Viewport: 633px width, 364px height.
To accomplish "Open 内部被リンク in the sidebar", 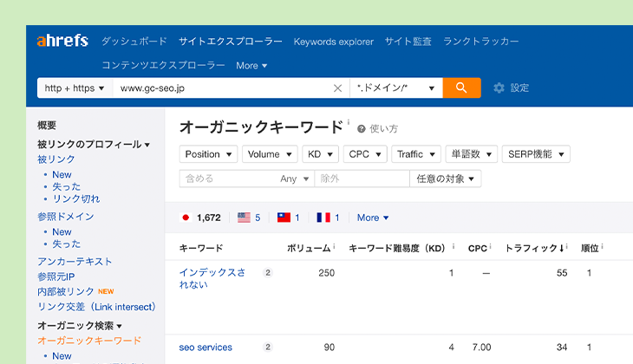I will (x=66, y=291).
